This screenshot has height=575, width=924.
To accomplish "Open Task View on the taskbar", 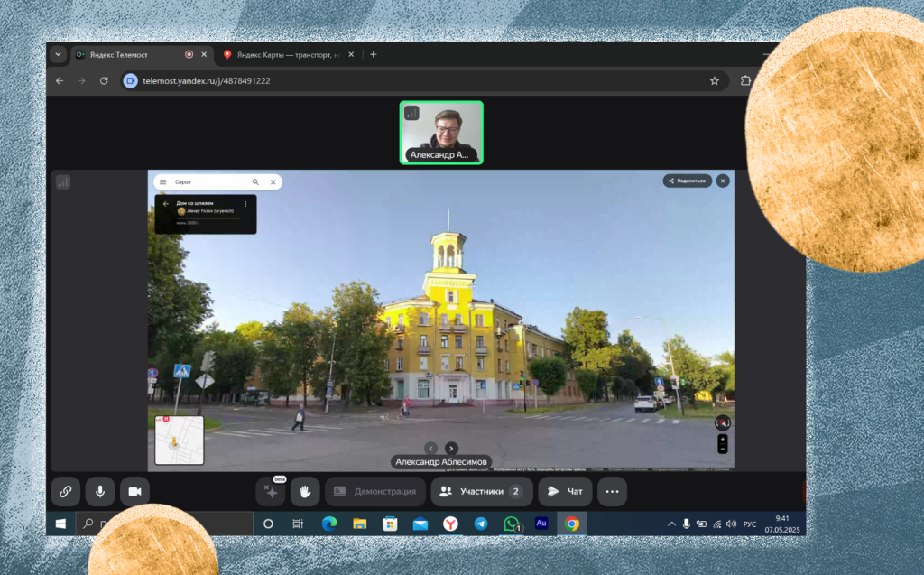I will pyautogui.click(x=298, y=524).
